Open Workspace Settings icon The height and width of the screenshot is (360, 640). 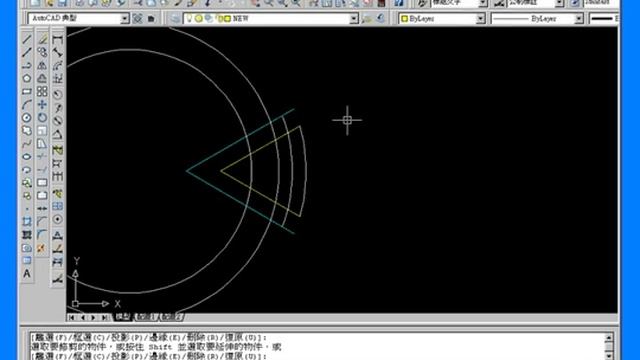(138, 18)
